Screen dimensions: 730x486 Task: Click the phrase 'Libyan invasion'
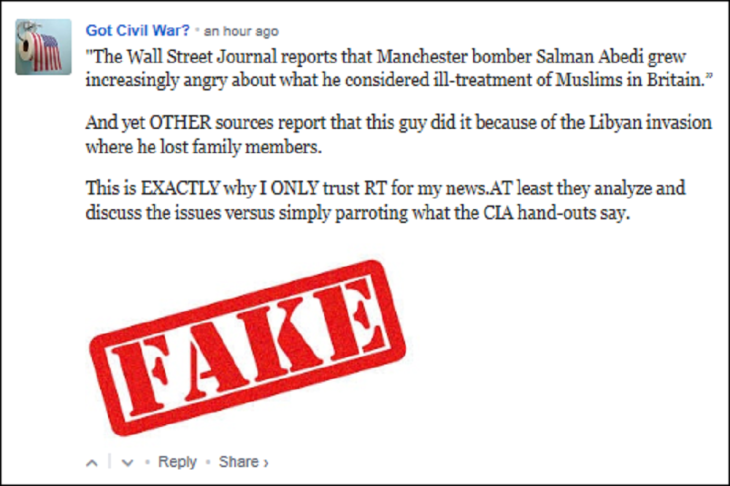[650, 123]
